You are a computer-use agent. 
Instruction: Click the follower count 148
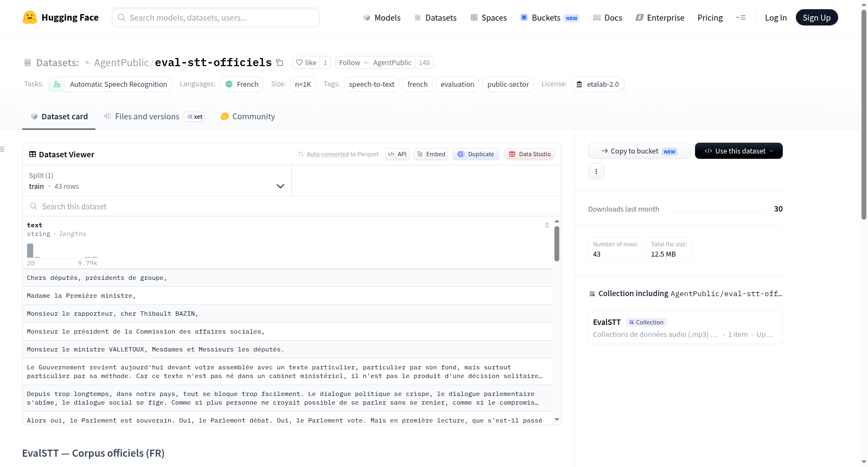click(424, 62)
